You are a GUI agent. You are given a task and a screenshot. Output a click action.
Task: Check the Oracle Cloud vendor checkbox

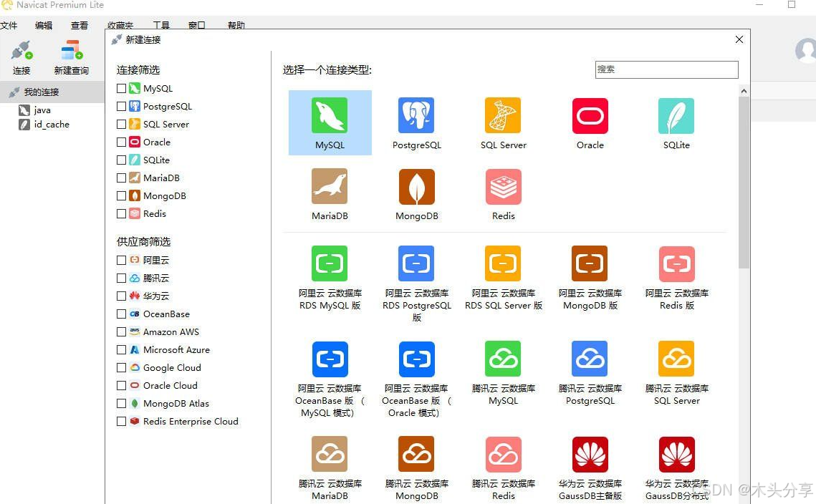(121, 385)
